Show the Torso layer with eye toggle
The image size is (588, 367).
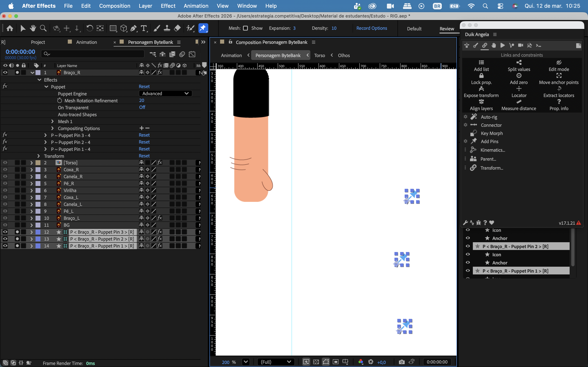(x=5, y=163)
